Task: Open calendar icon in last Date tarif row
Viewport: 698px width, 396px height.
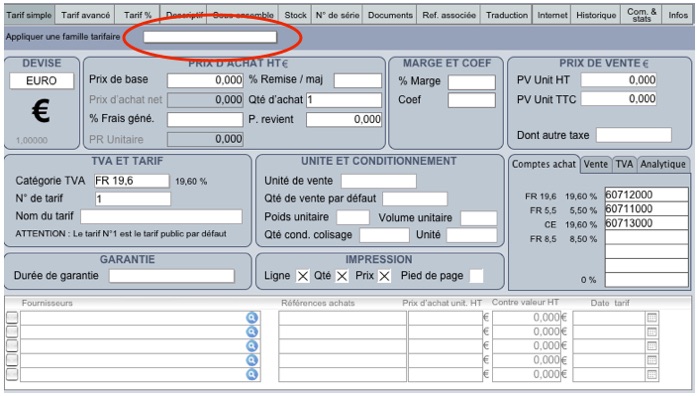Action: [652, 375]
